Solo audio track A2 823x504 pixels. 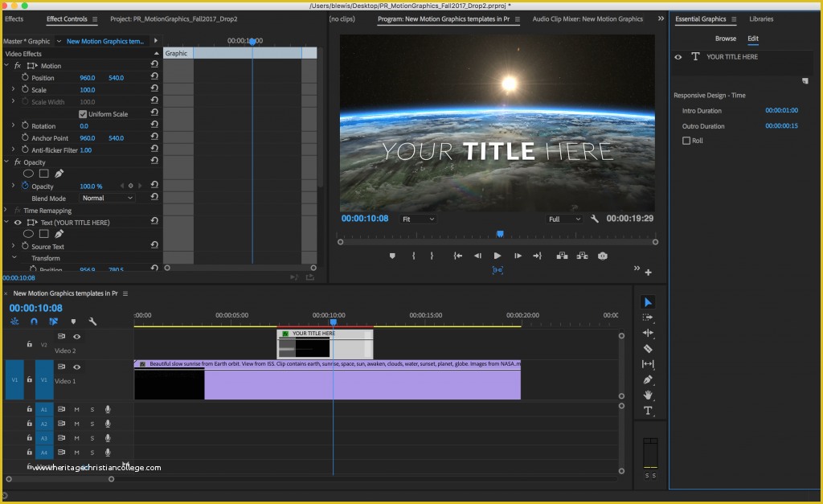tap(92, 424)
